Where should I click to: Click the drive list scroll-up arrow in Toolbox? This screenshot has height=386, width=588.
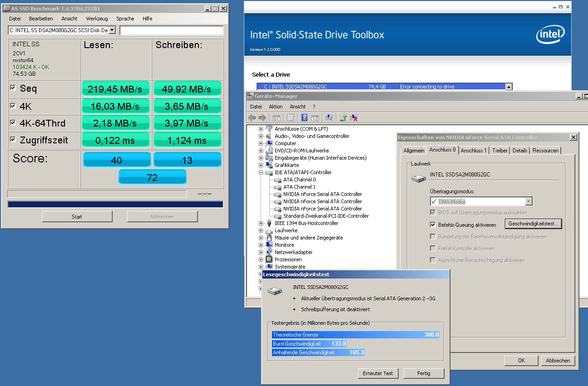tap(509, 87)
